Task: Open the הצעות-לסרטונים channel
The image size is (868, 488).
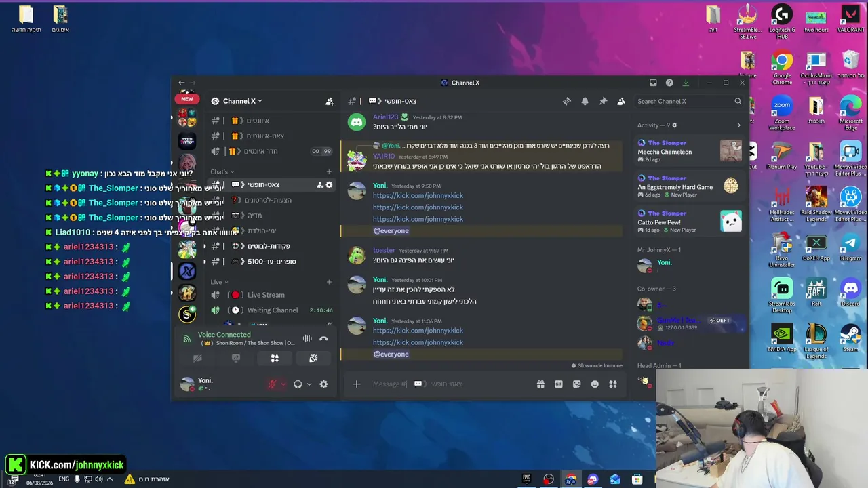Action: pos(271,200)
